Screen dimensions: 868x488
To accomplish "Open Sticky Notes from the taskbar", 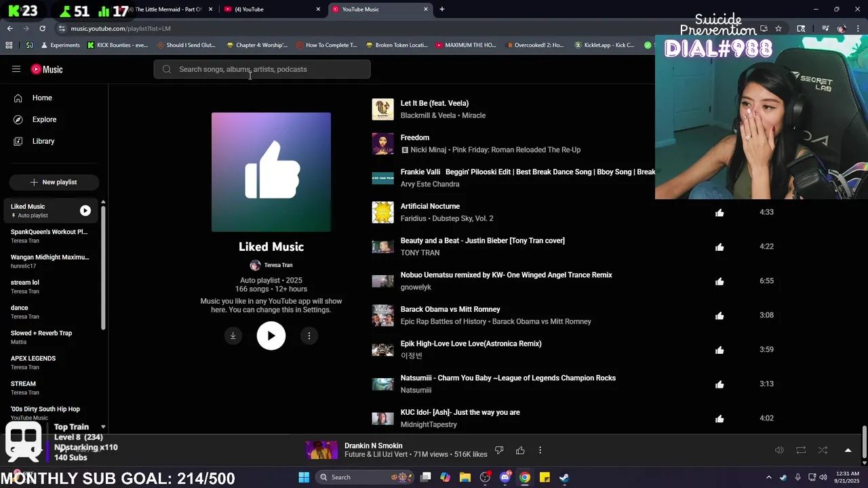I will tap(545, 477).
